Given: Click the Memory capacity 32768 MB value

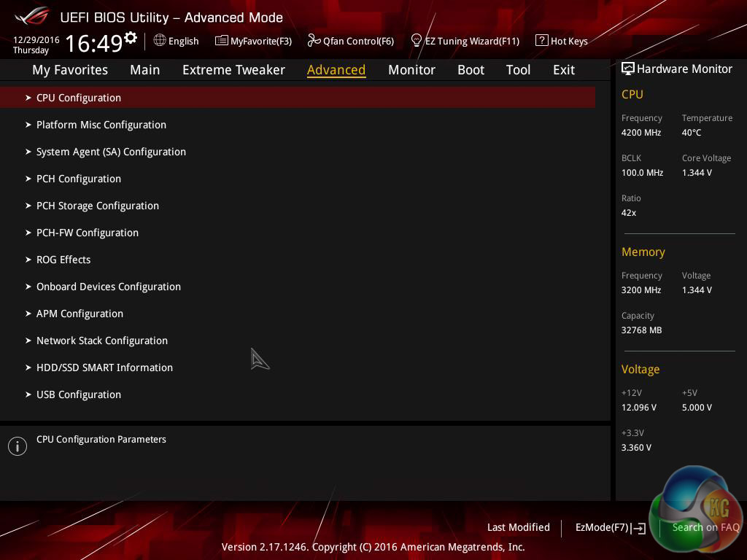Looking at the screenshot, I should 642,330.
